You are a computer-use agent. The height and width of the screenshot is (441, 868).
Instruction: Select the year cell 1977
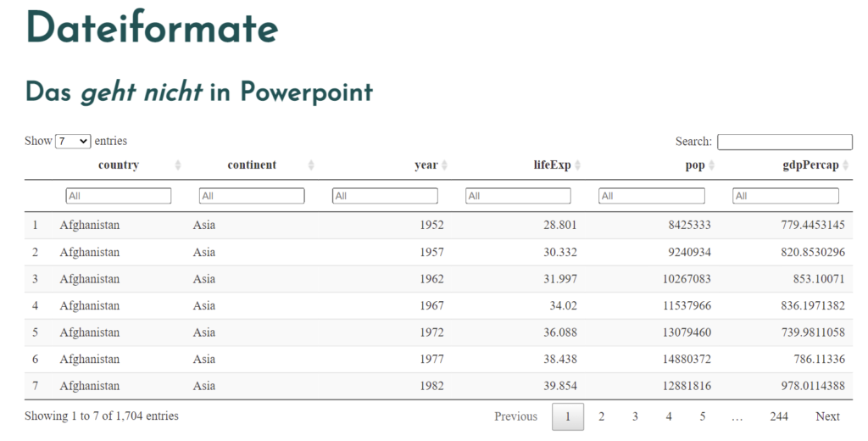(x=431, y=359)
